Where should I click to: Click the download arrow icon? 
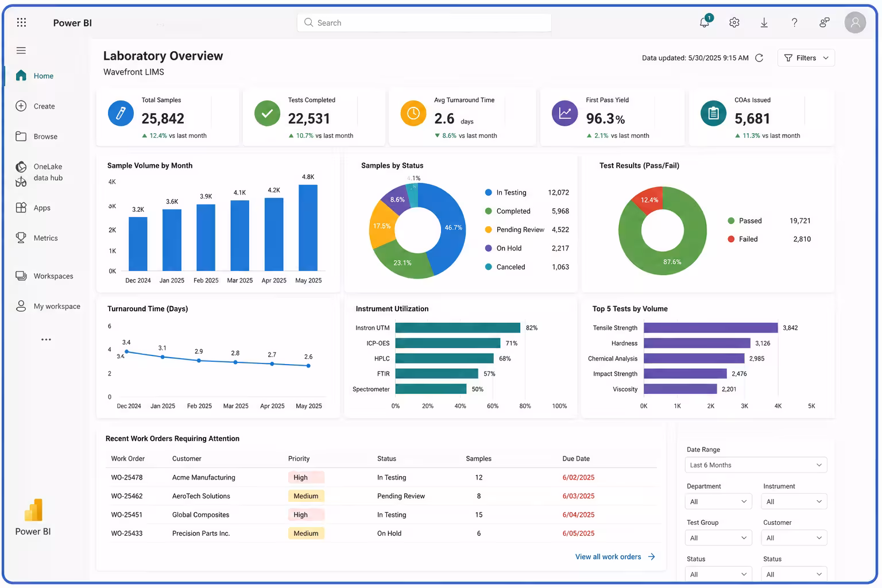click(x=764, y=22)
